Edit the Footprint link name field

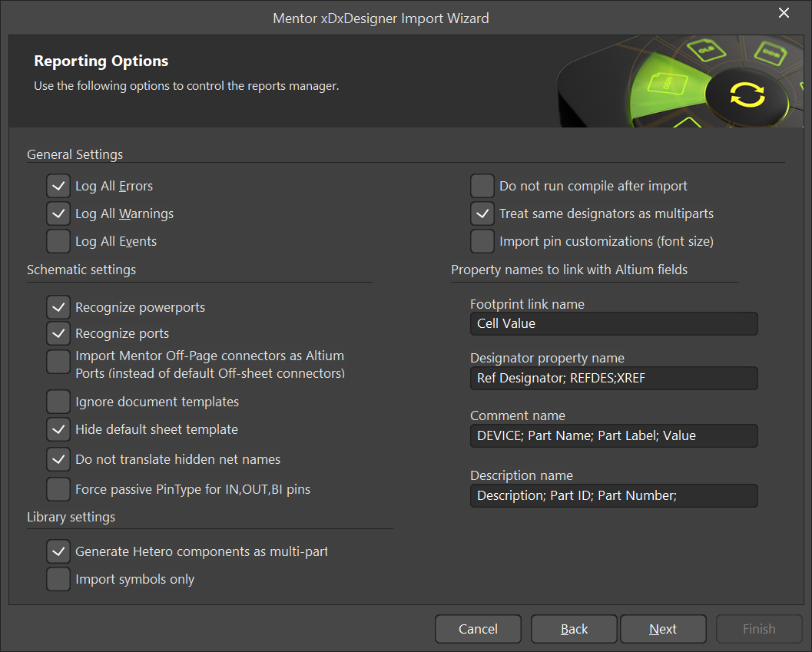coord(613,324)
